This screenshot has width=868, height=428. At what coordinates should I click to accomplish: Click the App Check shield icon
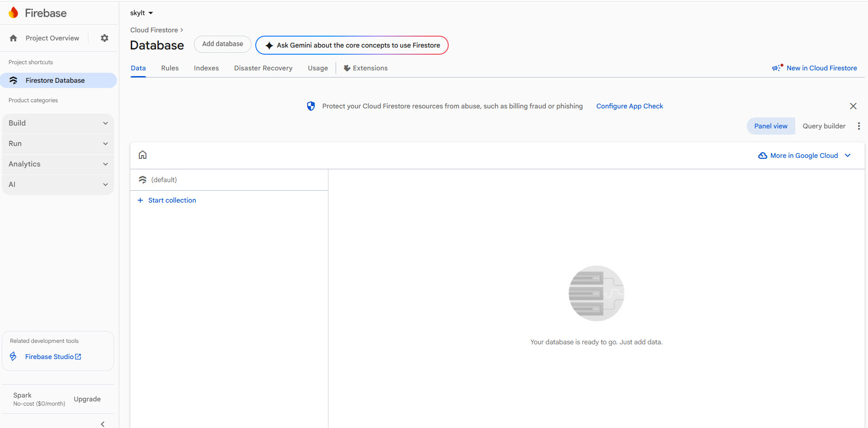tap(311, 106)
